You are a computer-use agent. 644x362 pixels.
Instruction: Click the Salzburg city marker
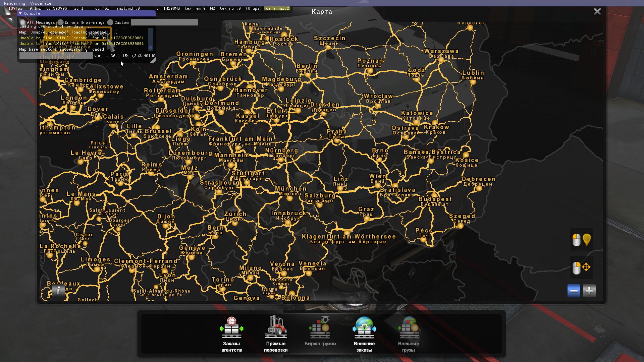320,205
